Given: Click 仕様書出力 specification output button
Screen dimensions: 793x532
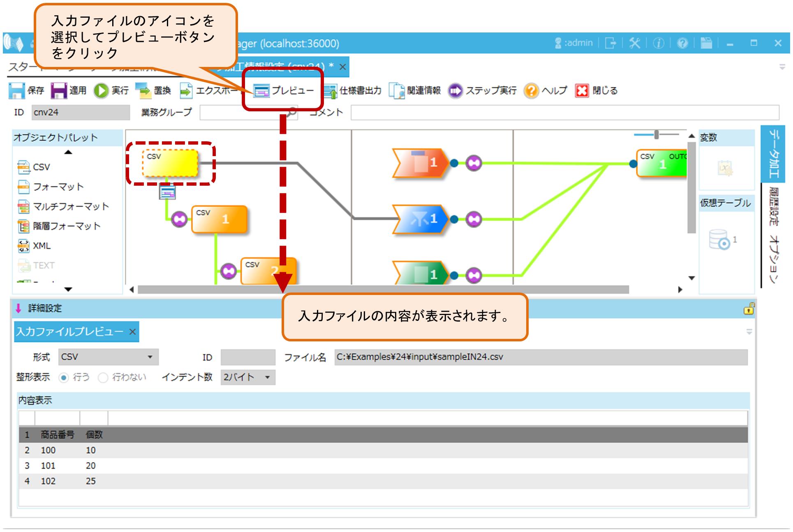Looking at the screenshot, I should pos(353,90).
